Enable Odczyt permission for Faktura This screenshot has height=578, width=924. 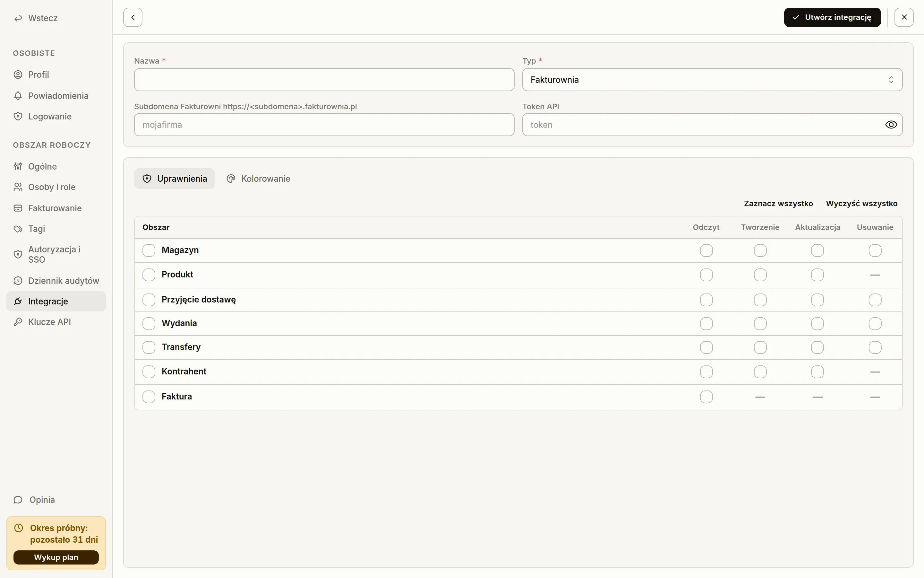(x=706, y=397)
